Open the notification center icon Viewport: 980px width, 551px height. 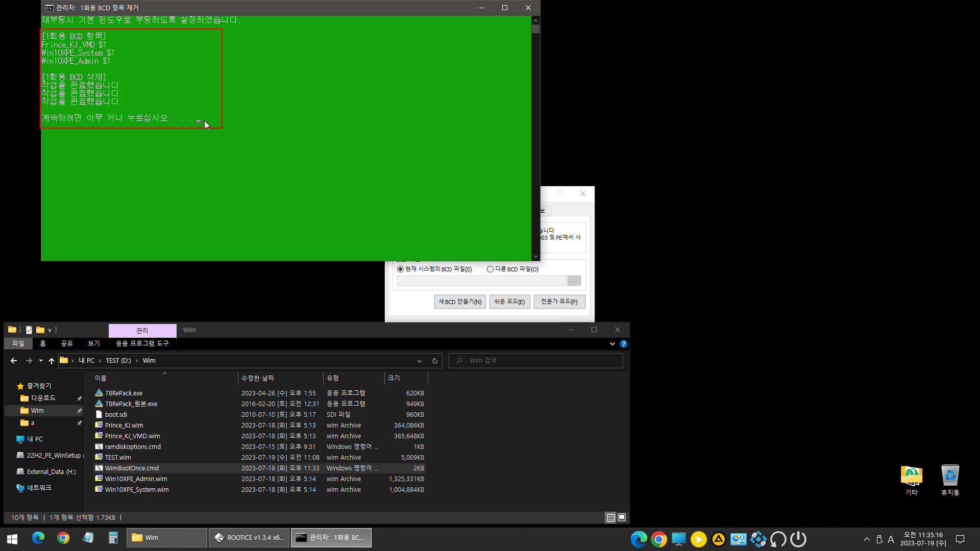(x=960, y=539)
